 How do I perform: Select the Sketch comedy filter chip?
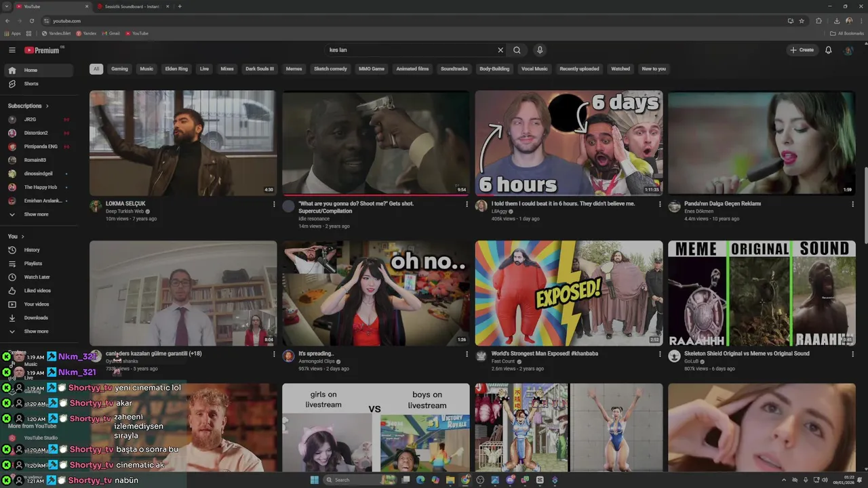(x=330, y=68)
